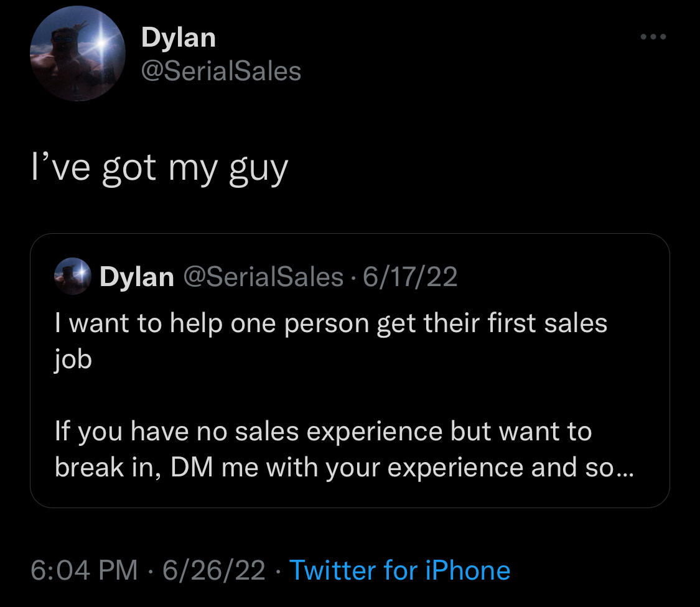
Task: Click the bold Dylan name in quoted tweet
Action: click(x=137, y=277)
